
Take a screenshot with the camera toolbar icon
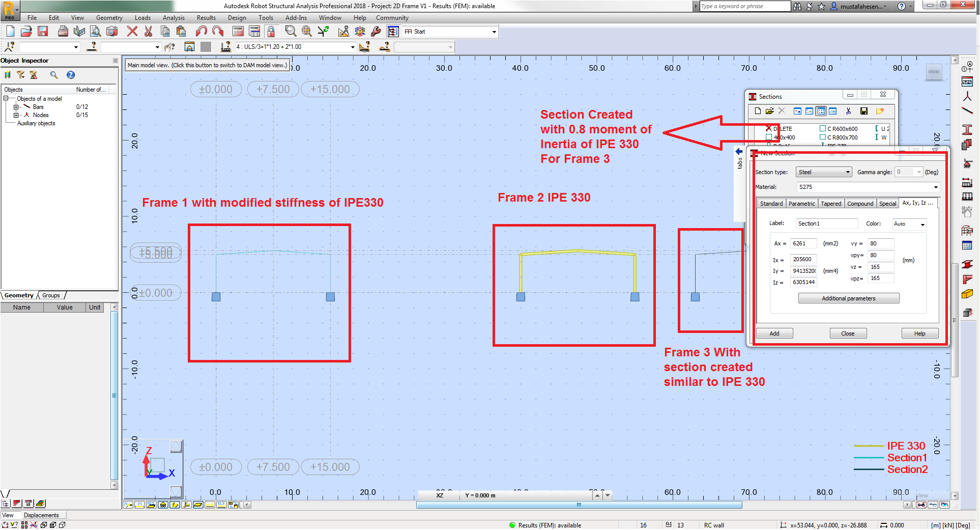click(112, 31)
